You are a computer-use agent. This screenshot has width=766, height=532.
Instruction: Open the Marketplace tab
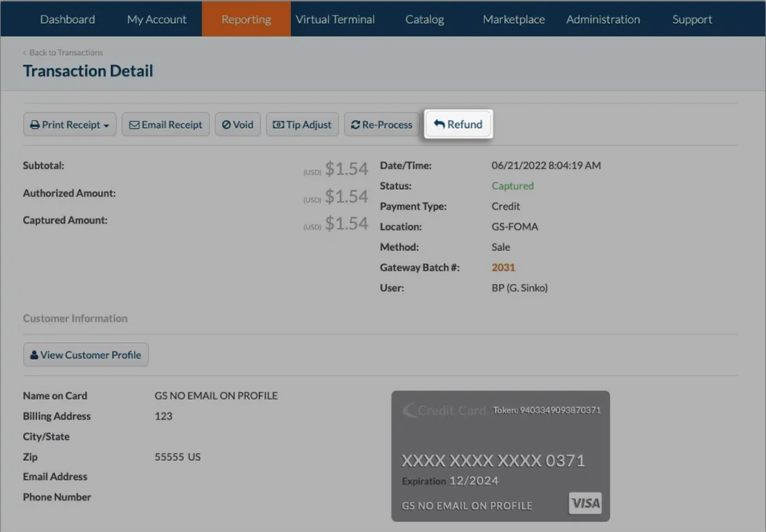pos(514,19)
